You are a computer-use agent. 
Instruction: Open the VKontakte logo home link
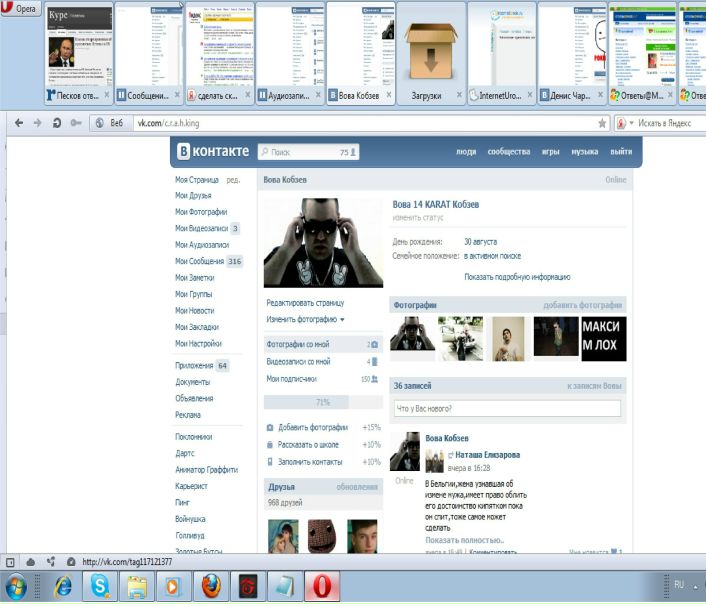pos(211,152)
